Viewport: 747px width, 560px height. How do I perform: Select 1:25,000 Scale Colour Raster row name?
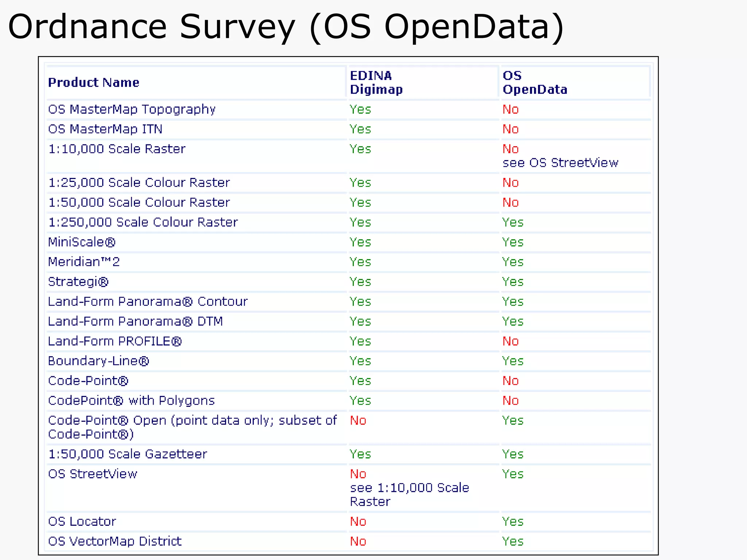coord(139,182)
